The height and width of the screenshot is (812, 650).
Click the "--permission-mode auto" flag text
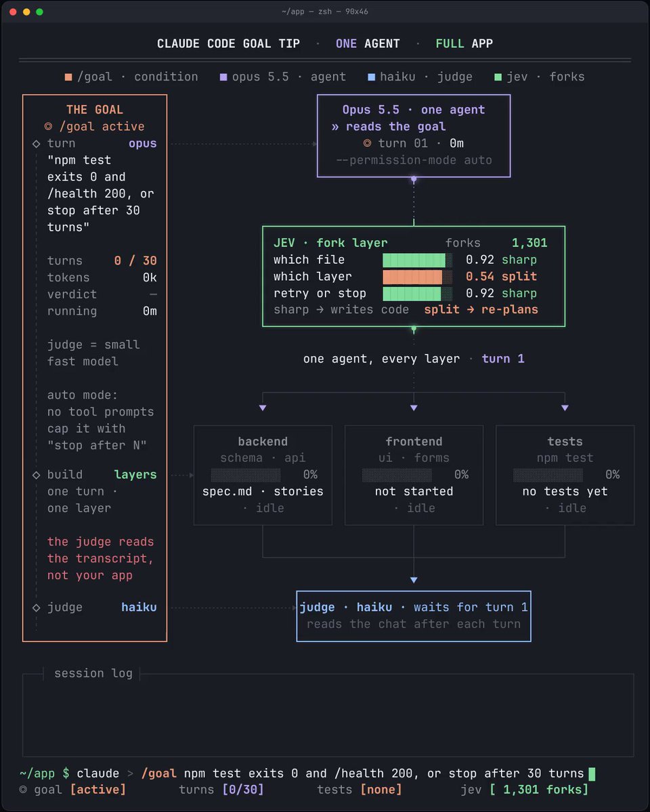click(414, 160)
